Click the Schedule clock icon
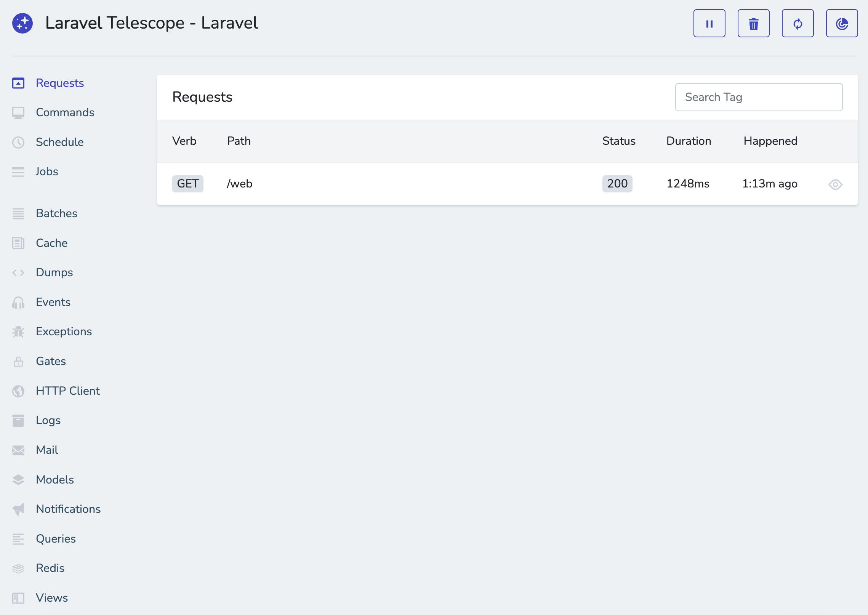The width and height of the screenshot is (868, 615). (18, 142)
